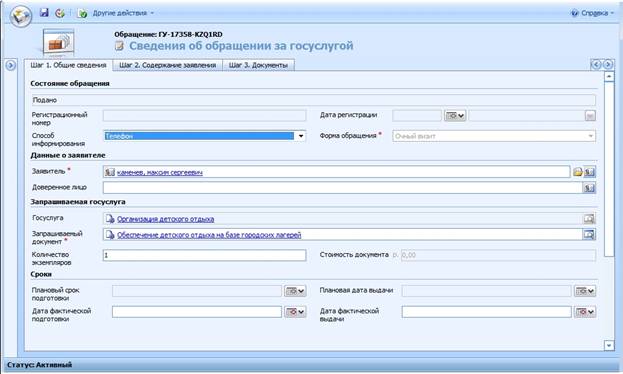The height and width of the screenshot is (374, 623).
Task: Click the scrollbar down arrow
Action: click(609, 345)
